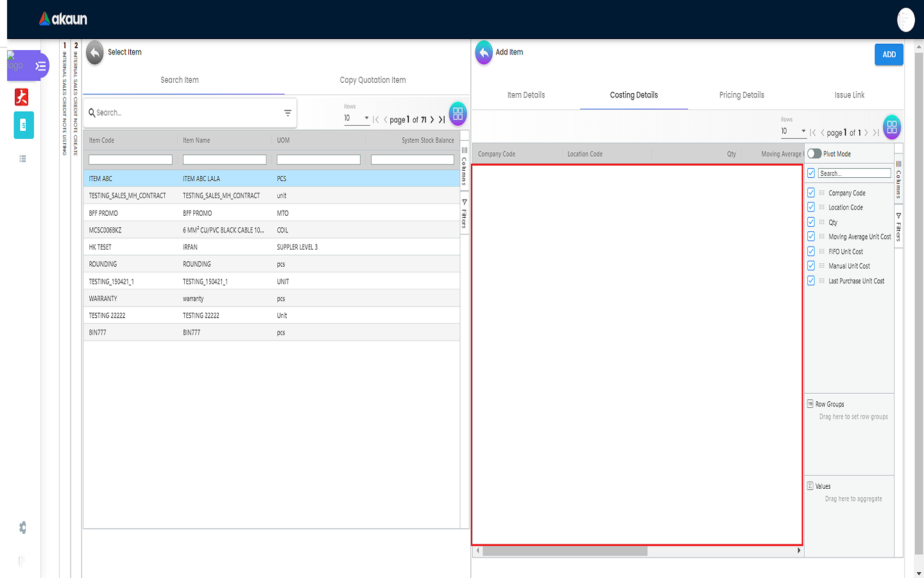924x578 pixels.
Task: Click the horizontal scrollbar under costing grid
Action: pos(565,550)
